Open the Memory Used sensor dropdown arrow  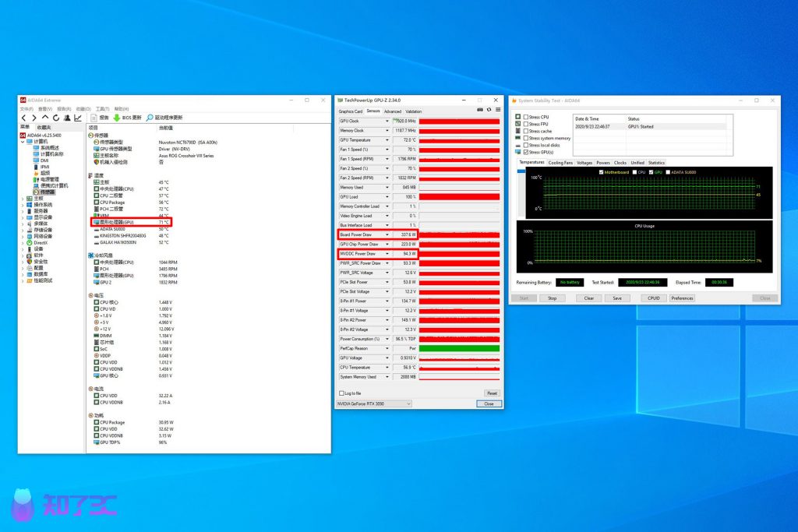[387, 188]
